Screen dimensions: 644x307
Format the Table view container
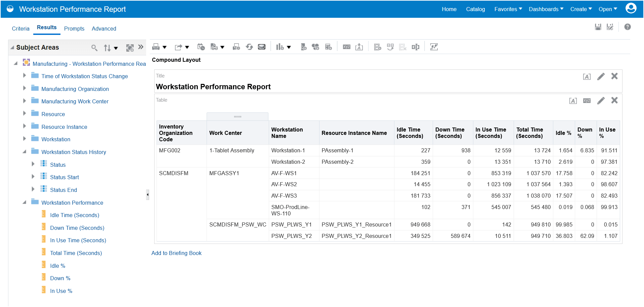pos(573,100)
